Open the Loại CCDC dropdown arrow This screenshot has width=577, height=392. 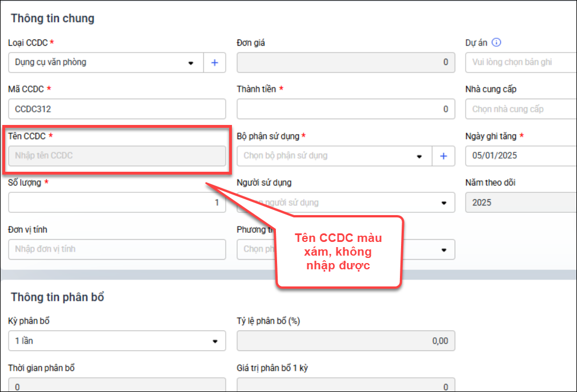pyautogui.click(x=191, y=63)
